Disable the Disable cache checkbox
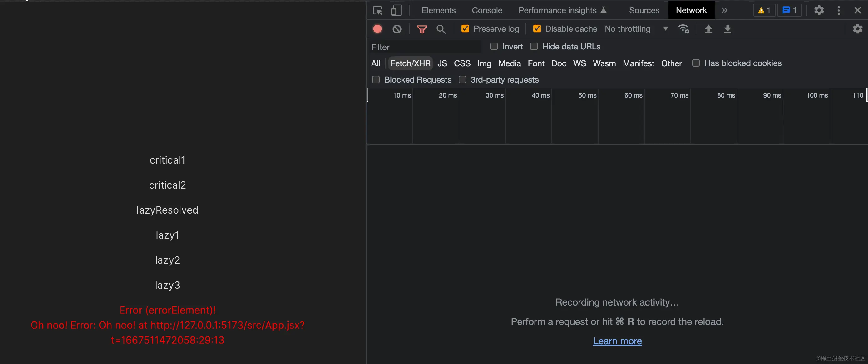The width and height of the screenshot is (868, 364). pyautogui.click(x=537, y=29)
